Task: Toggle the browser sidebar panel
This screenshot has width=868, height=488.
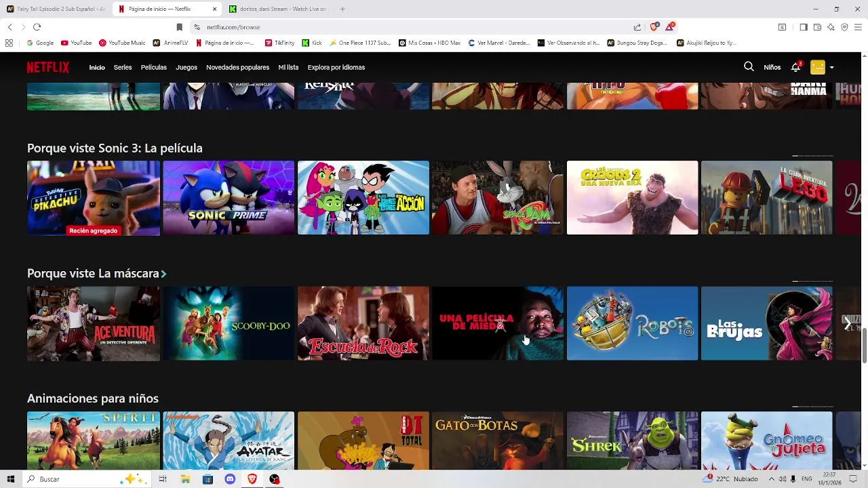Action: click(x=804, y=27)
